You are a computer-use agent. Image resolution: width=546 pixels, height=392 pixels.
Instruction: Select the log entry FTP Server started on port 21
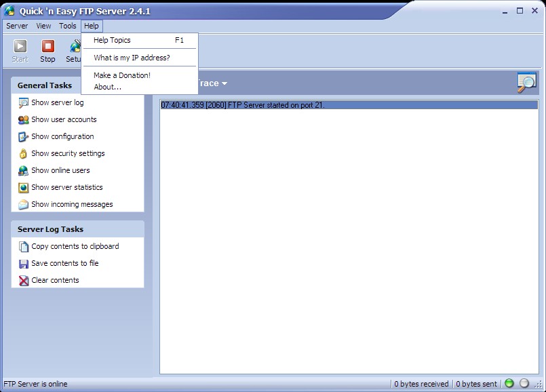click(349, 105)
